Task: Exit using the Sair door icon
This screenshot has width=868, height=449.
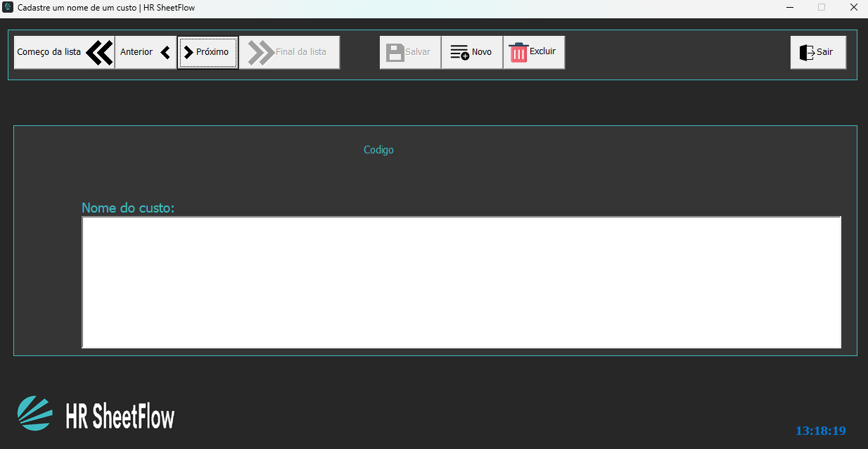Action: (807, 53)
